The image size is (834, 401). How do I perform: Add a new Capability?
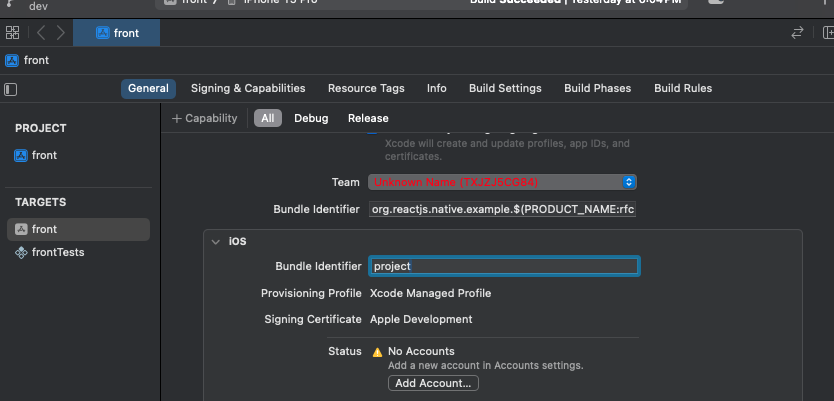pos(204,118)
